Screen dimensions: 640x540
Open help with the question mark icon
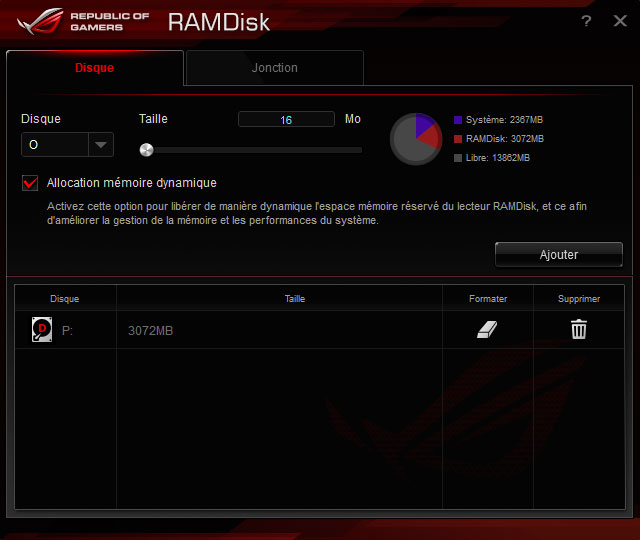586,21
